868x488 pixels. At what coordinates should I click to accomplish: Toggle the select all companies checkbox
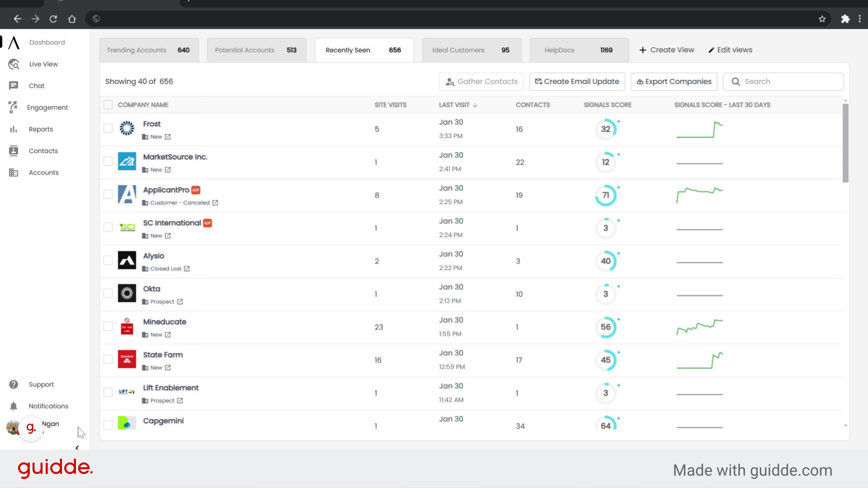point(108,105)
